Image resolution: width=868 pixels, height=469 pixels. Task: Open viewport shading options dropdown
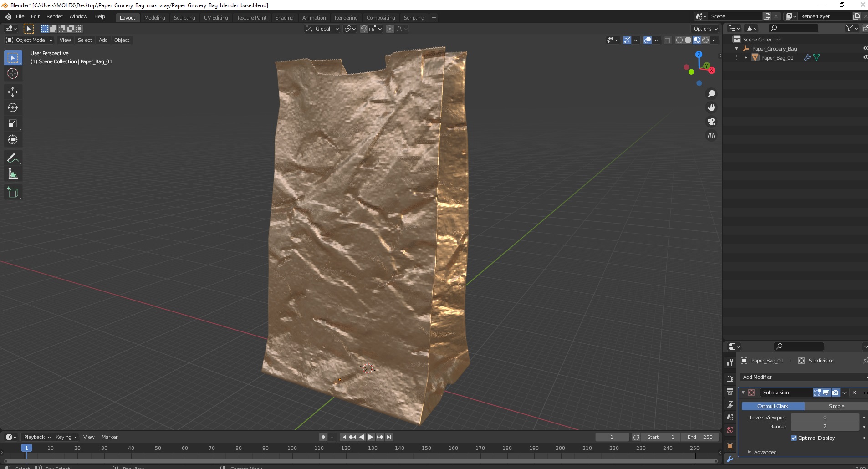tap(714, 40)
